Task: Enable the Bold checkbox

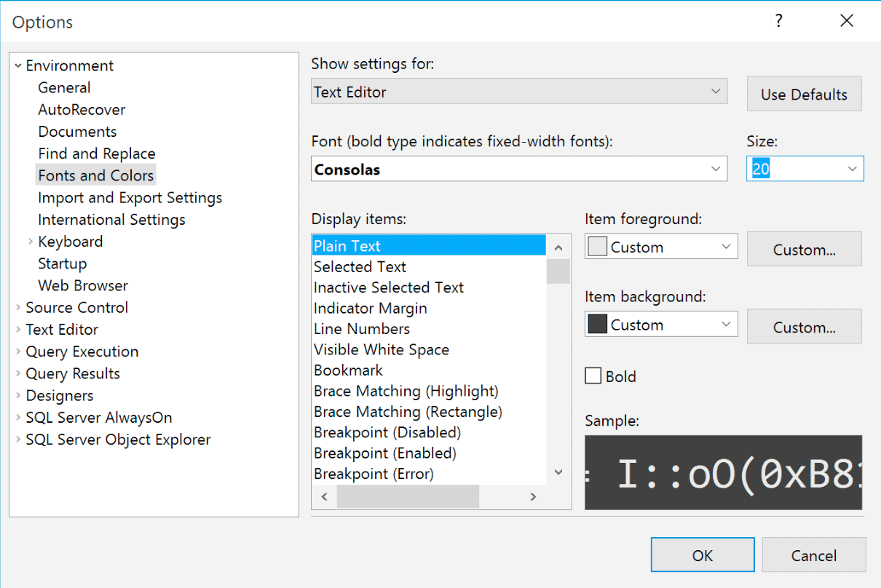Action: 593,376
